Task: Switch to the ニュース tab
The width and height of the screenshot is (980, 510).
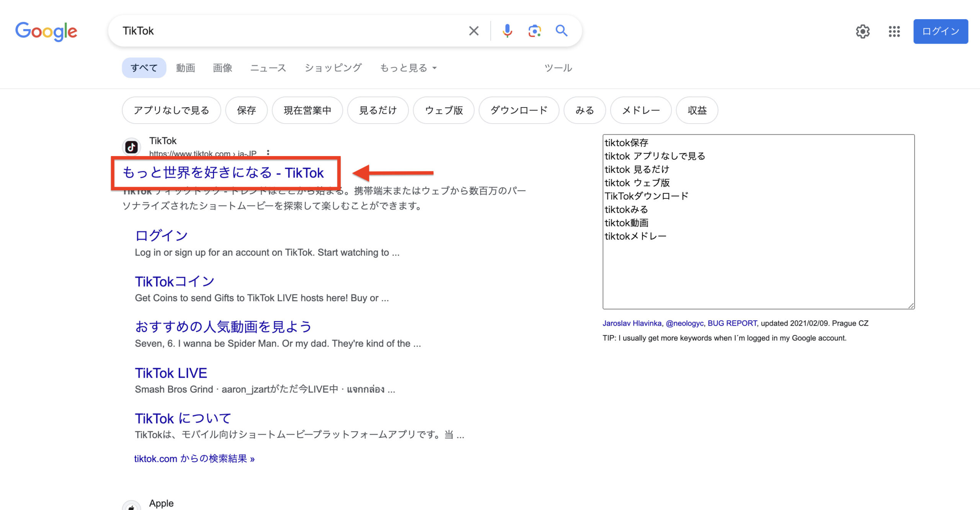Action: (268, 68)
